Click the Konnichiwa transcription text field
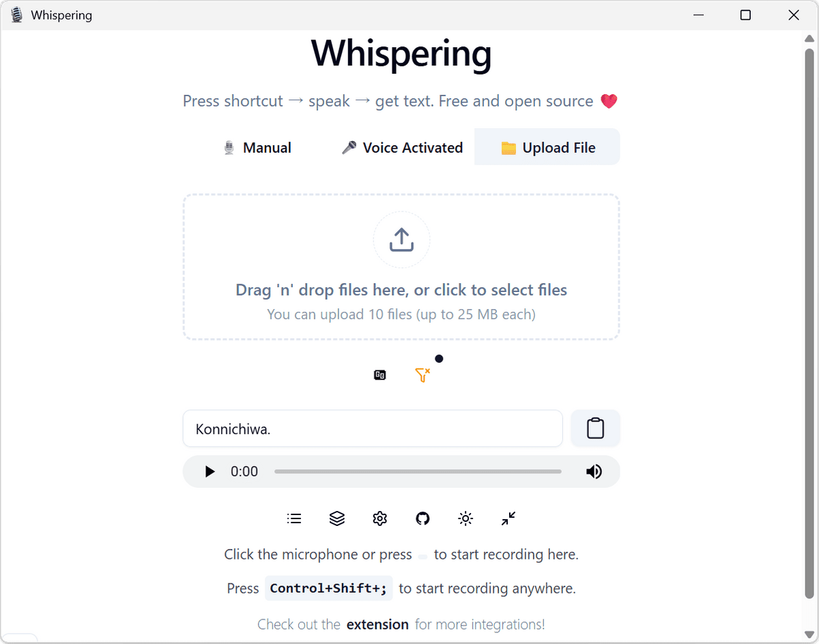 coord(372,428)
